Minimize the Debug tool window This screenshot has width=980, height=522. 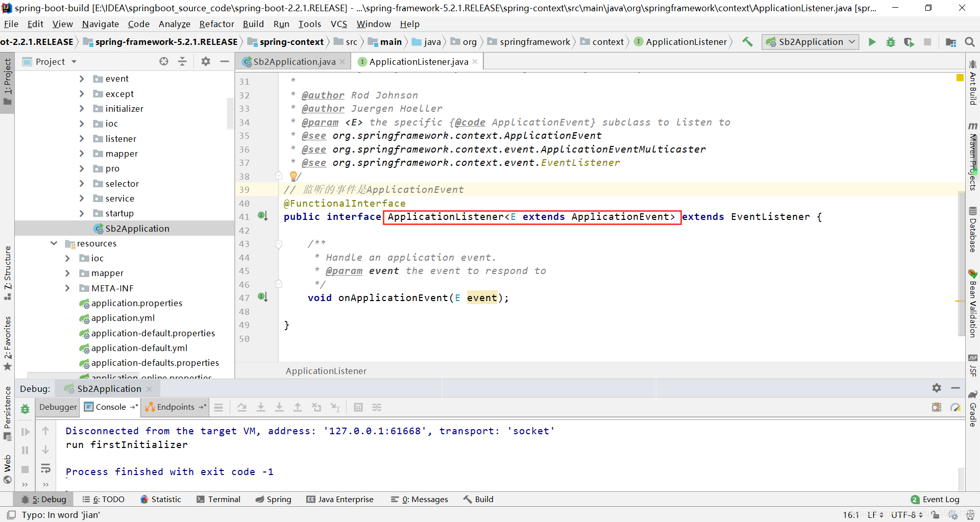click(955, 388)
